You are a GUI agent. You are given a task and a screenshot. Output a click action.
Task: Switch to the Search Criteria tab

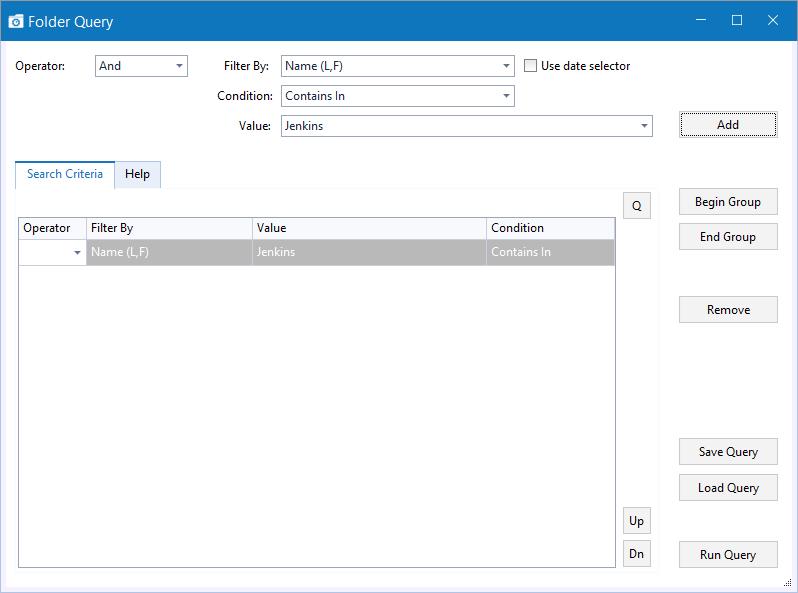click(x=65, y=174)
